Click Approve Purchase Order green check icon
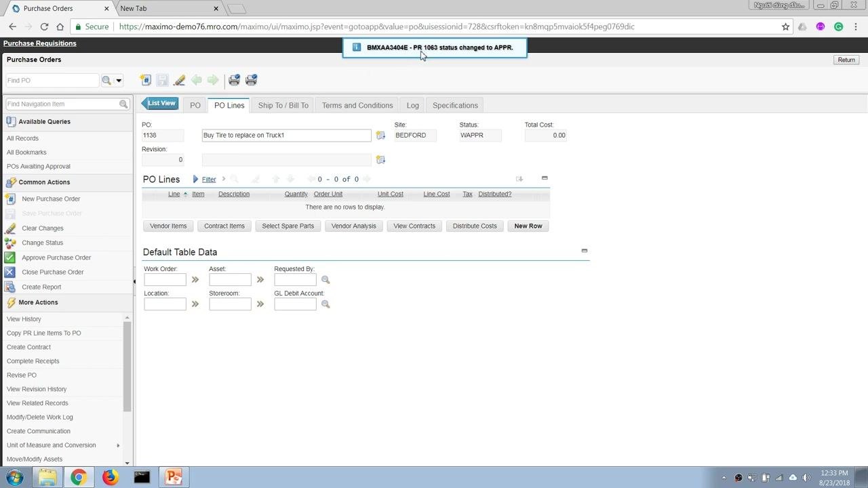 pyautogui.click(x=9, y=258)
